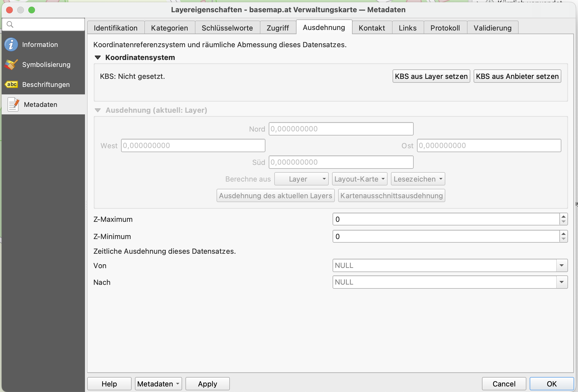Click the search magnifier icon

(10, 24)
